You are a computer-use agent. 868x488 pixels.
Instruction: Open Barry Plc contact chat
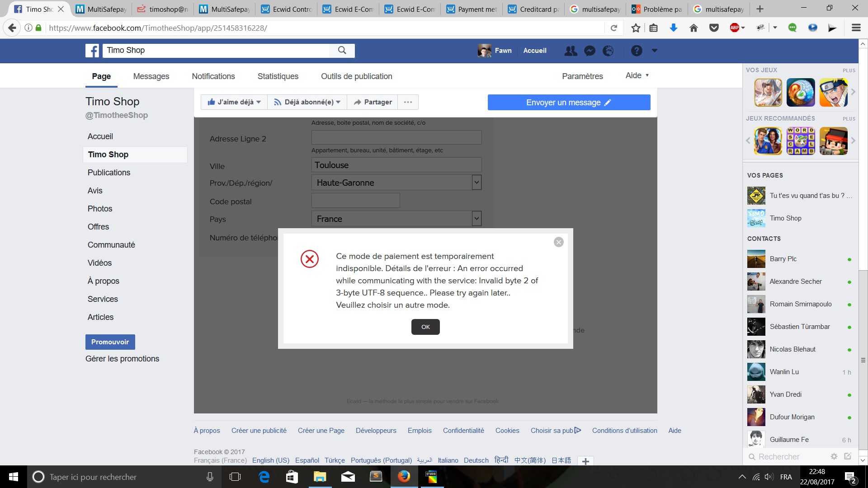(x=800, y=259)
